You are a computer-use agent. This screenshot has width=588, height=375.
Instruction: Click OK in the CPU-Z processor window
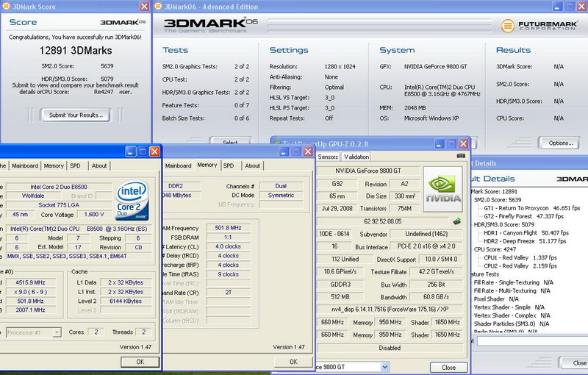(x=140, y=362)
